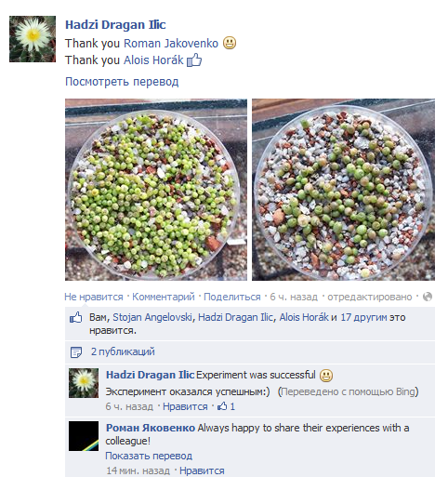Choose Поделиться to share the post
The width and height of the screenshot is (448, 477).
(x=232, y=297)
